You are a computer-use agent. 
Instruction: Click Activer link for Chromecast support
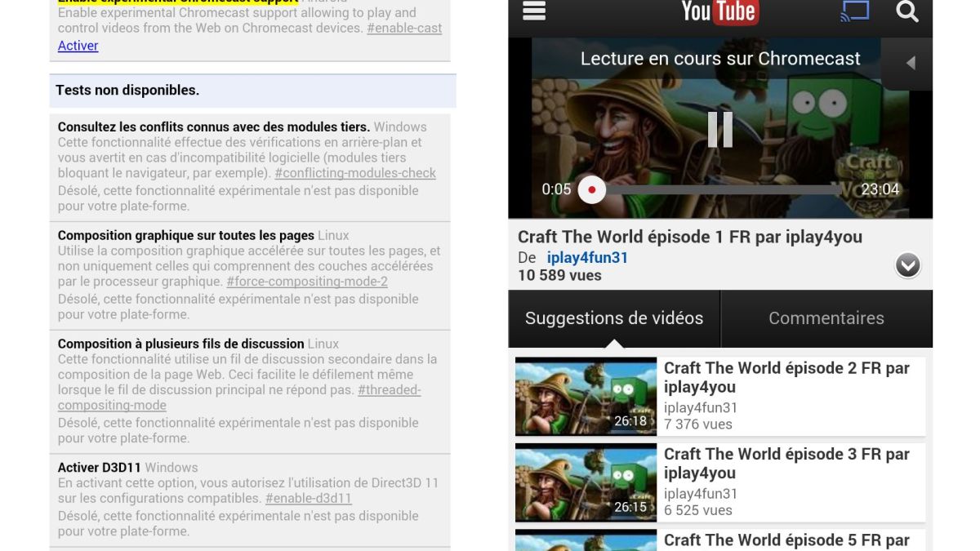tap(78, 46)
